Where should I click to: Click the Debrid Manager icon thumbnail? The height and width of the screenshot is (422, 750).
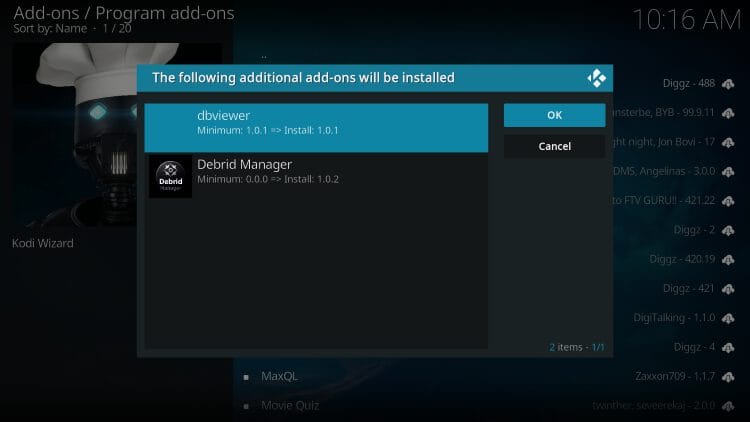(x=170, y=177)
